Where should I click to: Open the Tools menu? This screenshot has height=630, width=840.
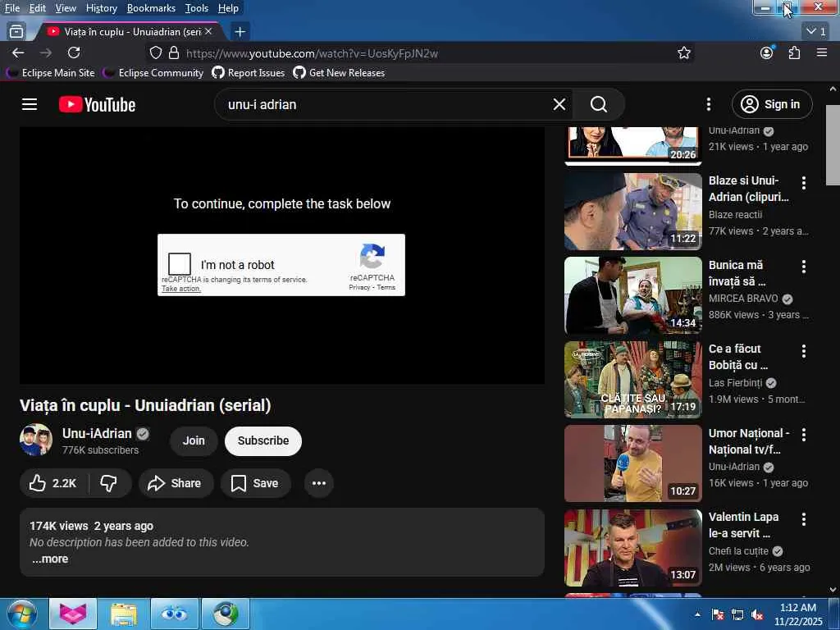point(197,8)
